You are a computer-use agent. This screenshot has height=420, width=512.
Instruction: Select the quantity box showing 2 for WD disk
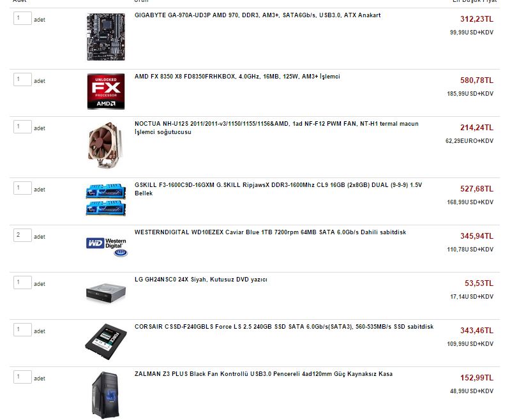click(x=22, y=235)
